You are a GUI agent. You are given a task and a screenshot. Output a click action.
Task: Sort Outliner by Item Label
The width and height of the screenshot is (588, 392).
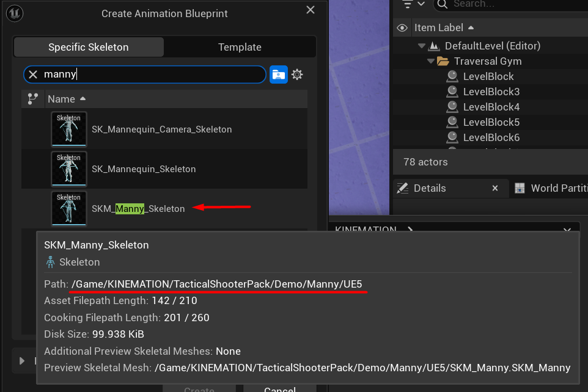click(x=444, y=27)
